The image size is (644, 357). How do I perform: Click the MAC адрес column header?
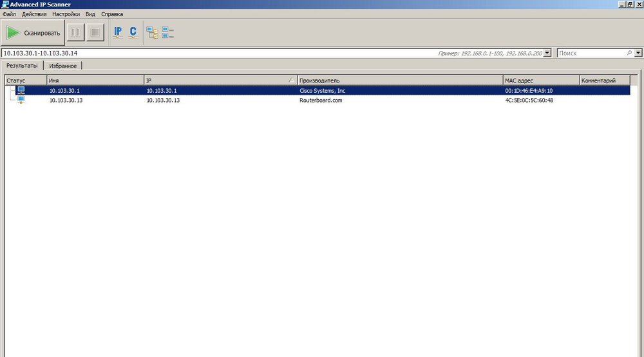[x=541, y=81]
